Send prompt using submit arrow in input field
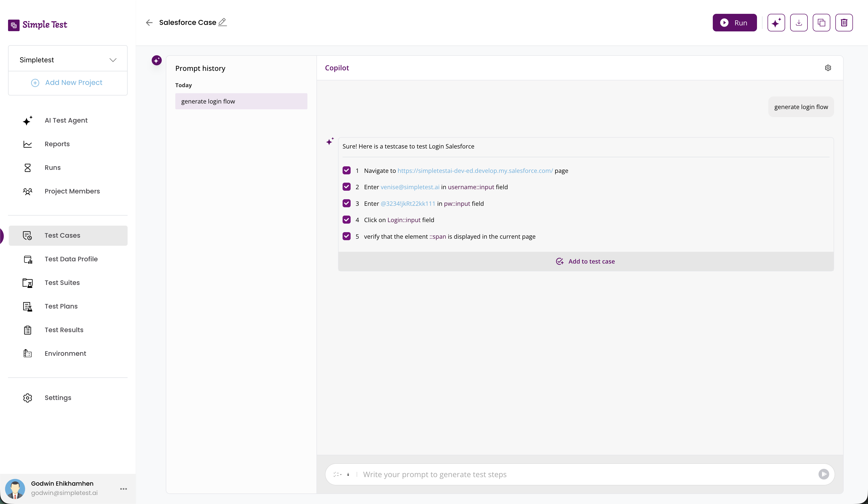 coord(824,474)
